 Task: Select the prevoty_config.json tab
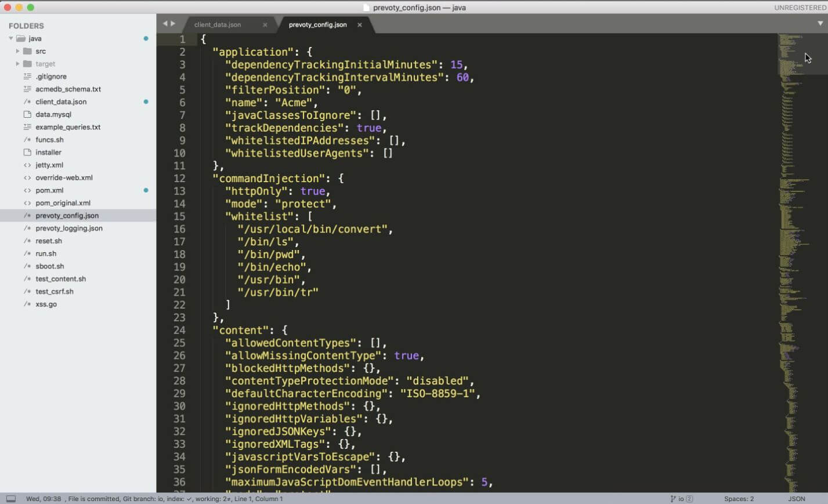pyautogui.click(x=317, y=25)
